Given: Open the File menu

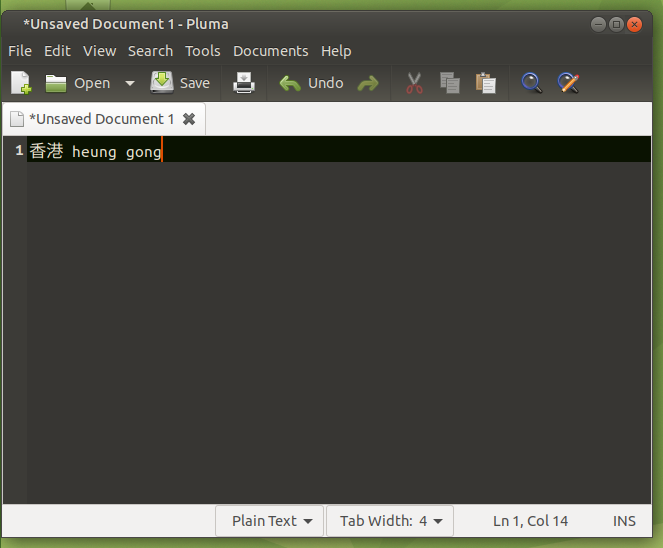Looking at the screenshot, I should pyautogui.click(x=20, y=51).
